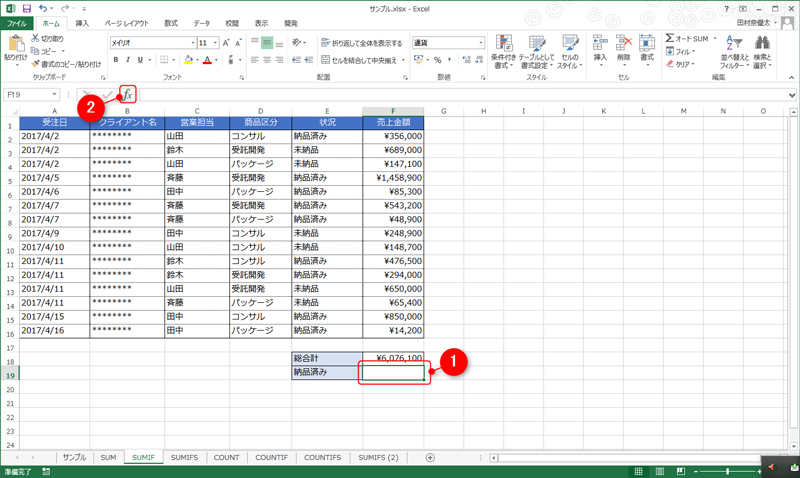Click Merge and Center (セルを結合して中央揃え)
This screenshot has width=800, height=478.
click(359, 60)
